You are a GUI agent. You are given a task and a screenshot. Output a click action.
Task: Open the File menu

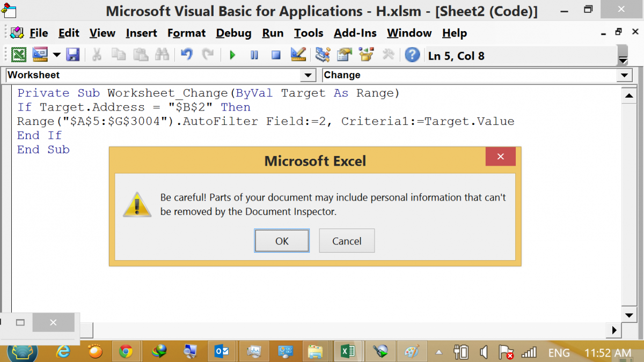(39, 33)
